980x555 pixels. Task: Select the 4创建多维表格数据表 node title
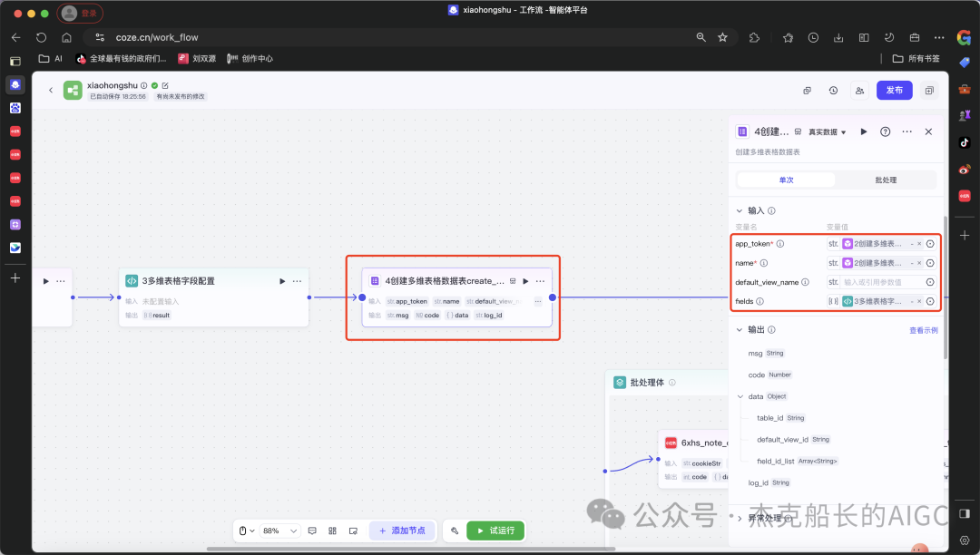(x=445, y=281)
